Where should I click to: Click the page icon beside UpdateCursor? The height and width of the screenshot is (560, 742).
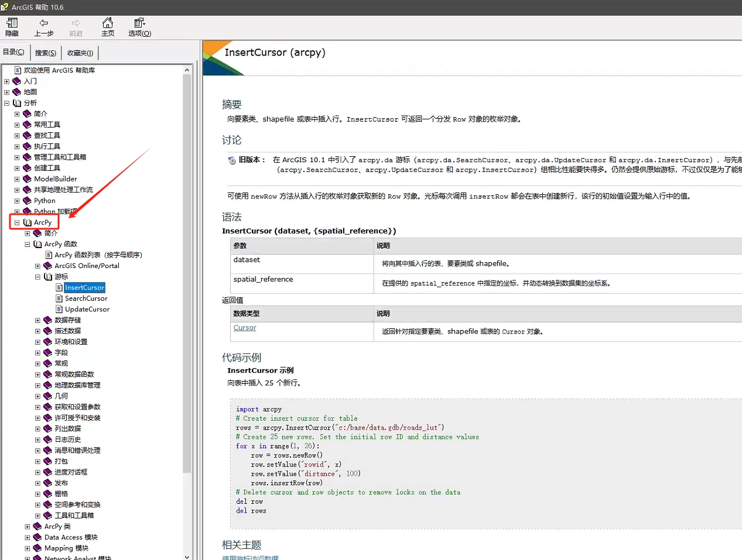59,310
